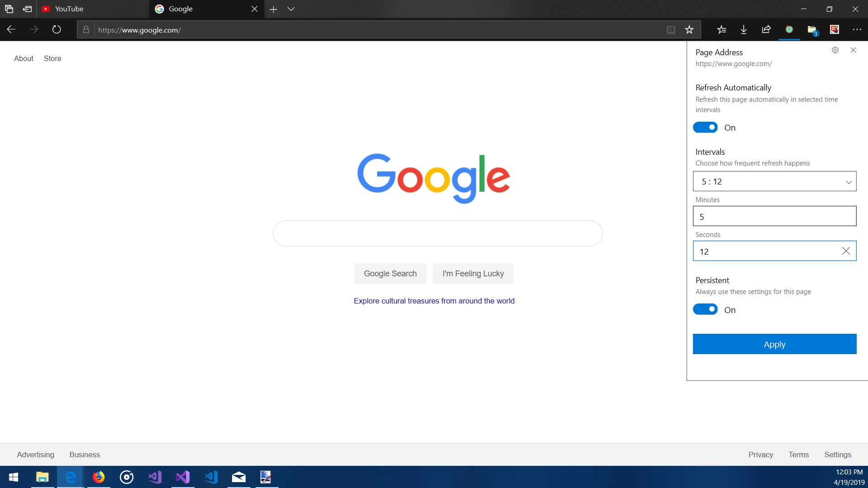The image size is (868, 488).
Task: Clear the Seconds field with X icon
Action: tap(846, 251)
